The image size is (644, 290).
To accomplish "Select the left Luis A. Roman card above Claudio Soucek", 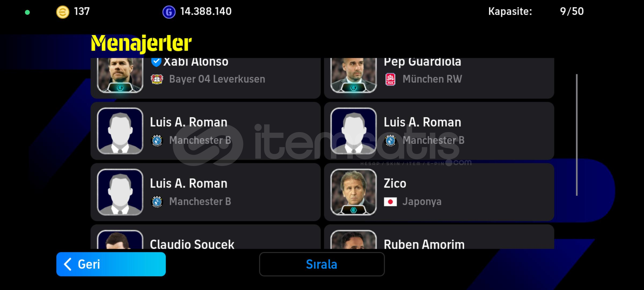I will click(x=206, y=192).
